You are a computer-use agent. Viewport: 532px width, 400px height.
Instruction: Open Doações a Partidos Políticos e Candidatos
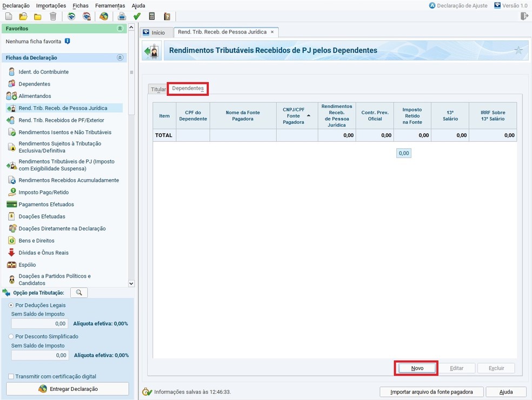(x=55, y=279)
